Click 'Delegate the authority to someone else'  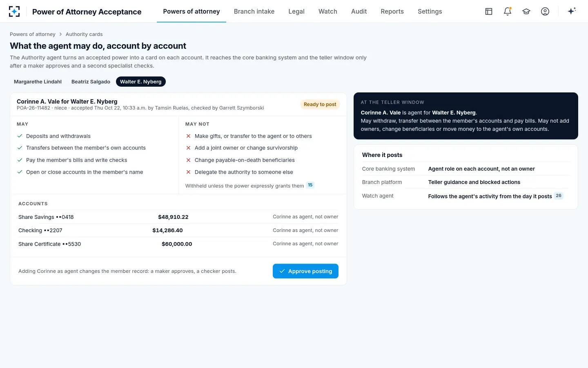[x=244, y=172]
